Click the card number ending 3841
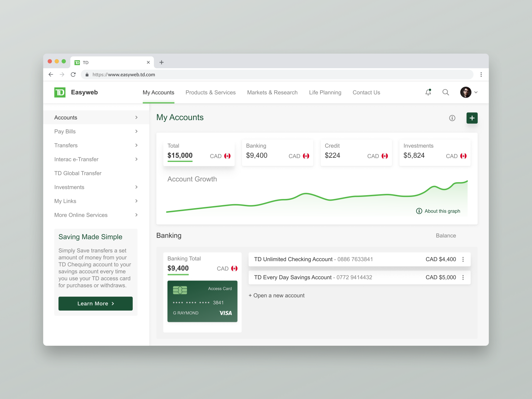Screen dimensions: 532x399 click(x=198, y=303)
